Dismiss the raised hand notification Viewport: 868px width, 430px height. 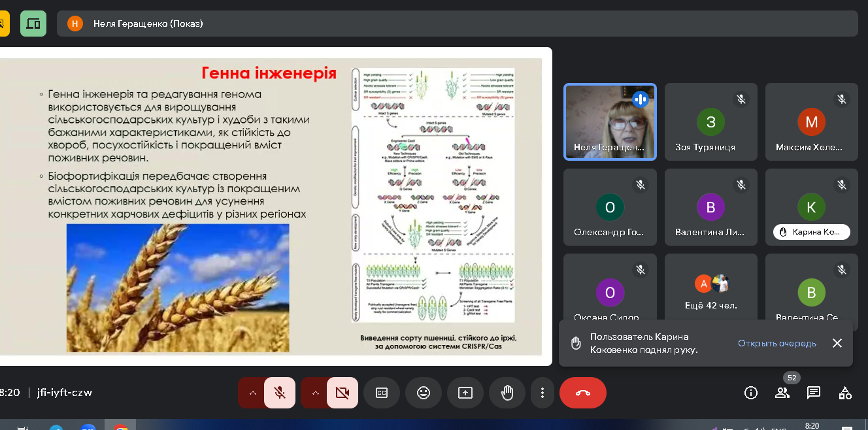point(837,343)
